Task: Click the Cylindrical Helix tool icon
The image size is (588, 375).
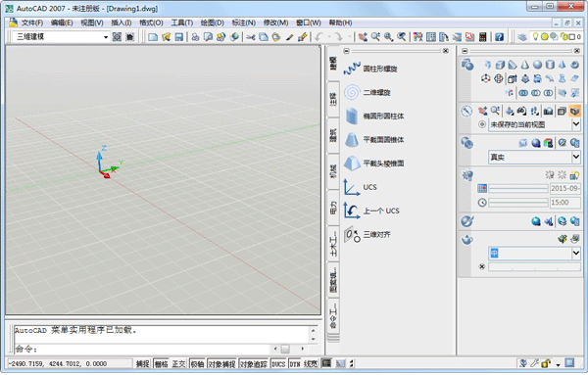Action: click(x=352, y=69)
